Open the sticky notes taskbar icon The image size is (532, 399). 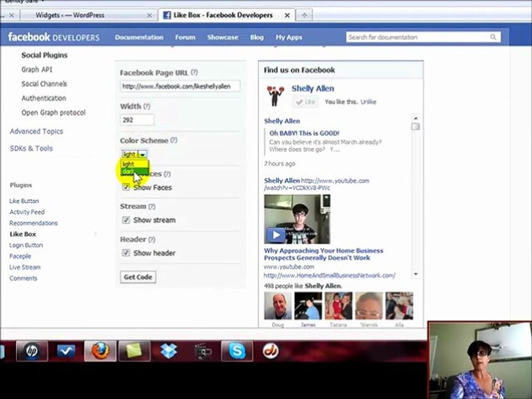click(134, 351)
